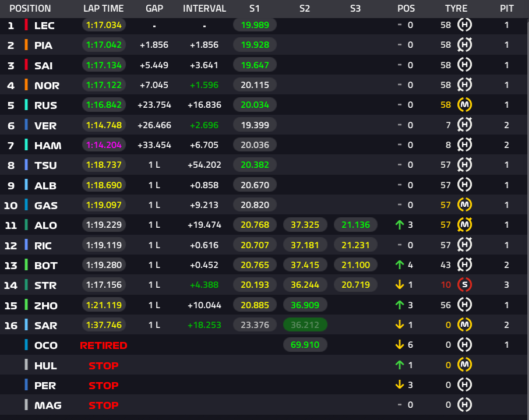Viewport: 529px width, 420px height.
Task: Click the S2 time 37.181 for RIC
Action: pos(305,245)
